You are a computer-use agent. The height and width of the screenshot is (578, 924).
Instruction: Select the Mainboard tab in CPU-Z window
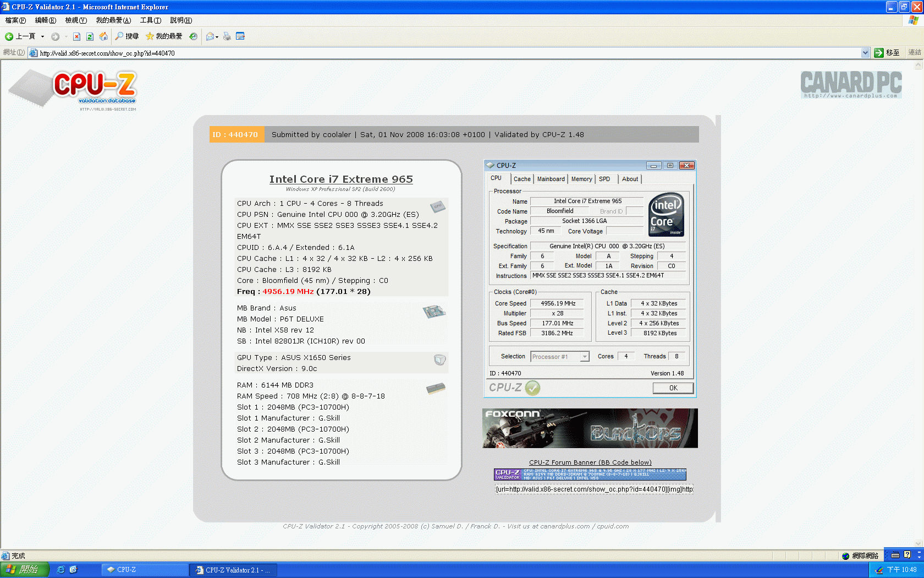[x=551, y=179]
